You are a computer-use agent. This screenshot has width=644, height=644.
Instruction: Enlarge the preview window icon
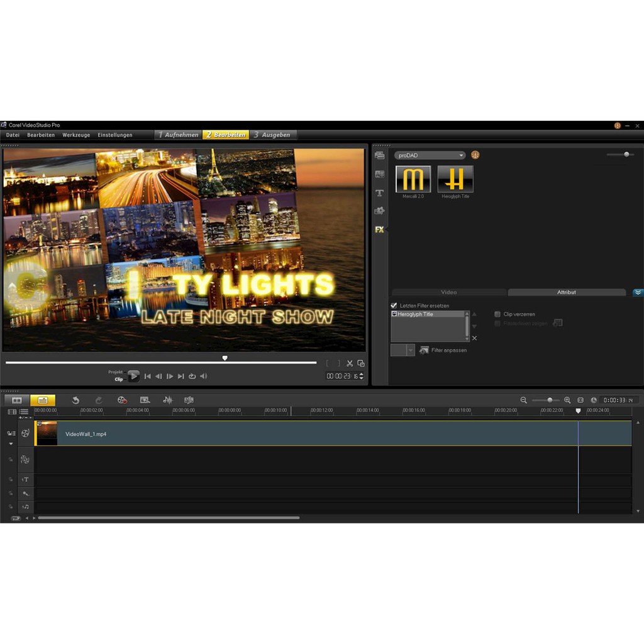[x=361, y=364]
